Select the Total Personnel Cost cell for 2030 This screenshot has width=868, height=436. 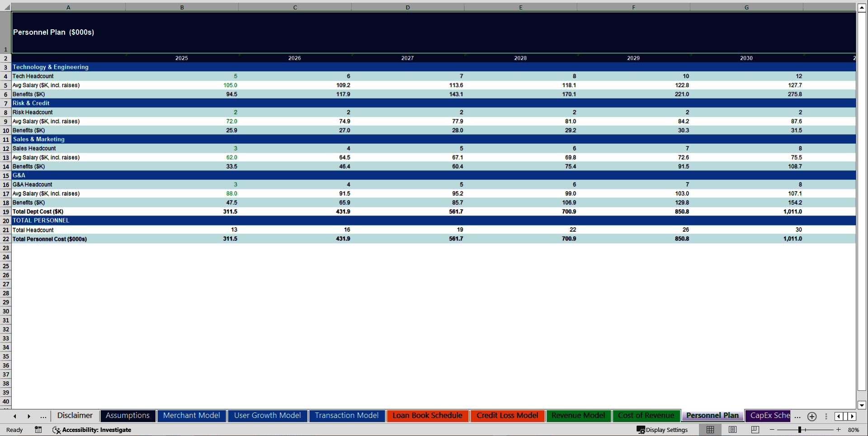(746, 239)
